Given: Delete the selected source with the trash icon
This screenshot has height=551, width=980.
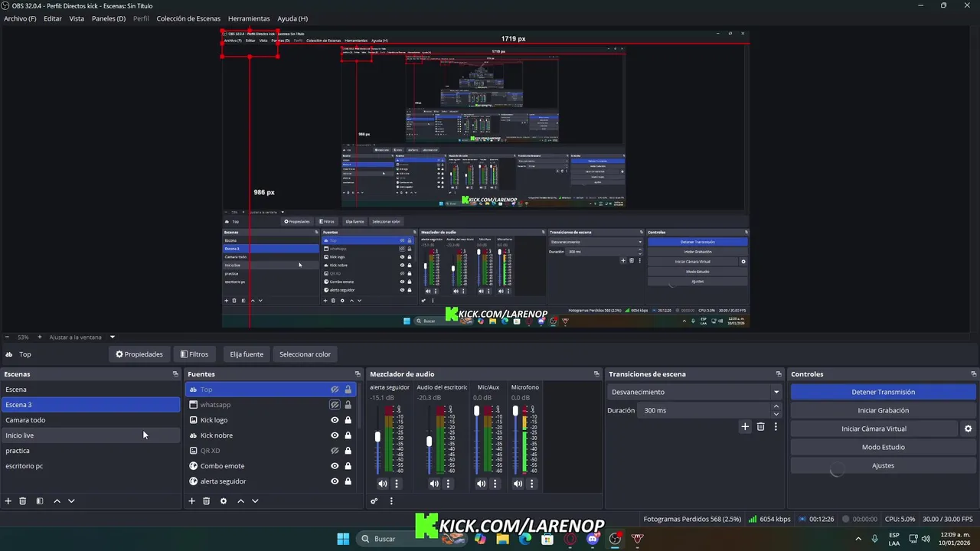Looking at the screenshot, I should (206, 500).
